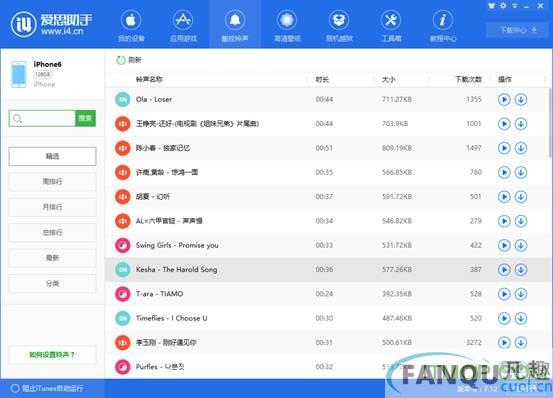
Task: Play the Ola - Loser ringtone
Action: 504,99
